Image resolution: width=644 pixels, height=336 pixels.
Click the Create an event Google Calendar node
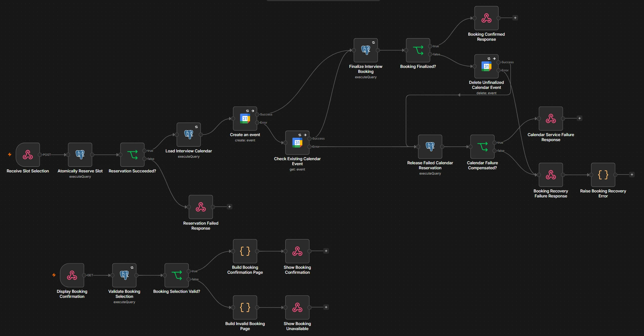[x=245, y=119]
